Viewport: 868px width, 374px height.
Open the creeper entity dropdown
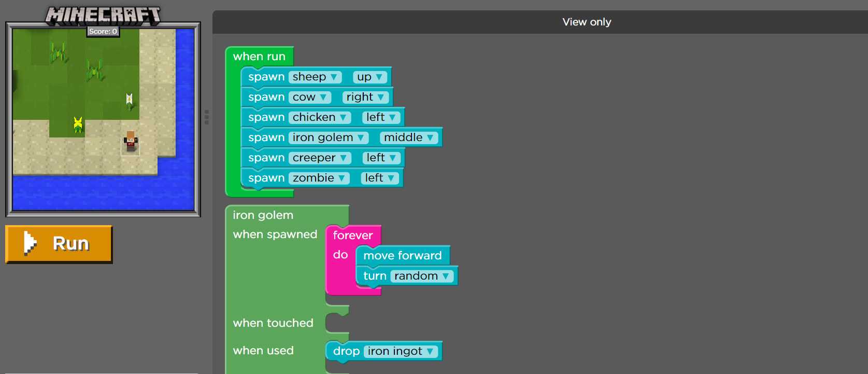[x=320, y=158]
